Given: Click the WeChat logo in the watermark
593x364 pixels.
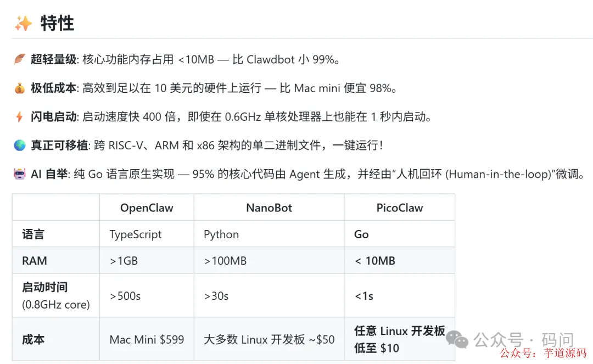Looking at the screenshot, I should (457, 340).
